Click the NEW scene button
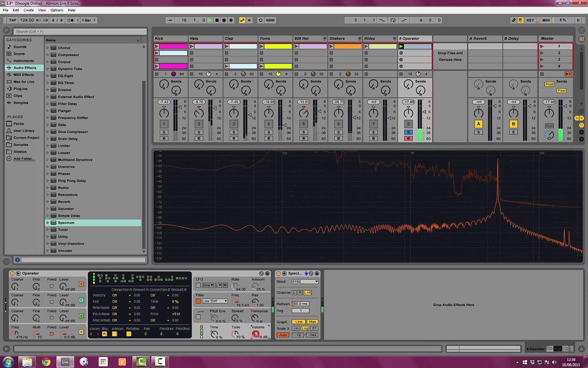Viewport: 588px width, 368px height. [270, 20]
